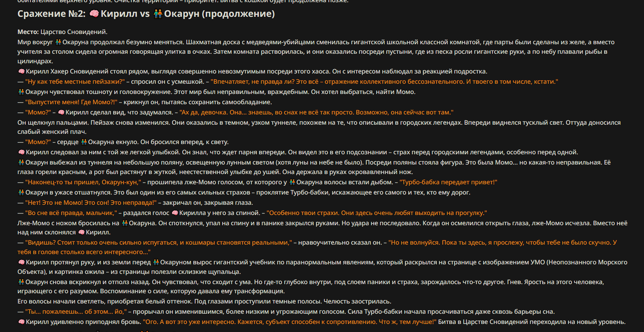Click the sentence starting "Его волосы начали светлеть"

pyautogui.click(x=105, y=302)
